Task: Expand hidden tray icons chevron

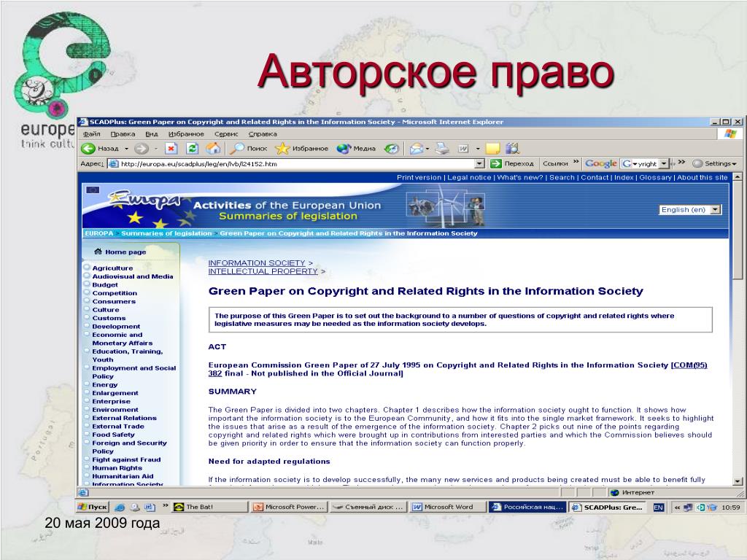Action: click(677, 507)
